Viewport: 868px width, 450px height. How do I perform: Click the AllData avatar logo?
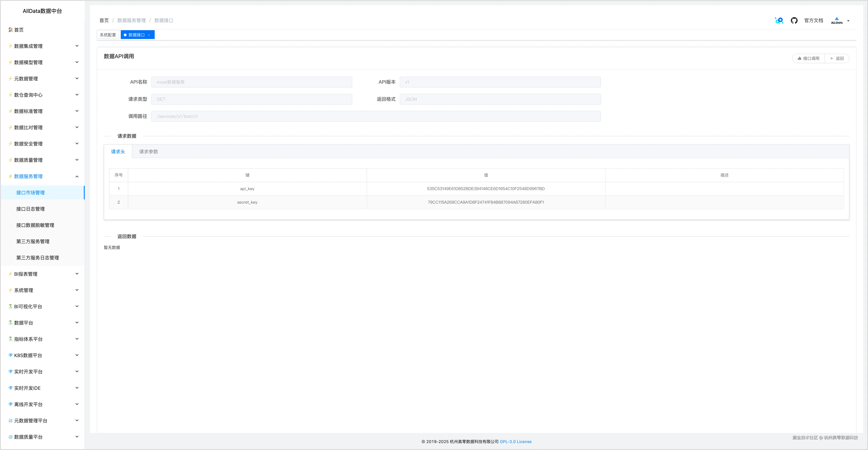point(836,21)
